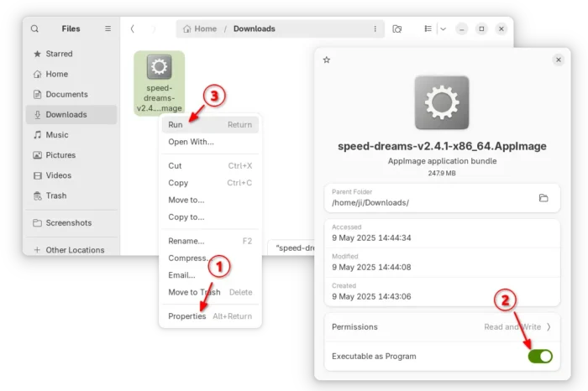The width and height of the screenshot is (588, 391).
Task: Toggle Executable as Program switch
Action: [540, 356]
